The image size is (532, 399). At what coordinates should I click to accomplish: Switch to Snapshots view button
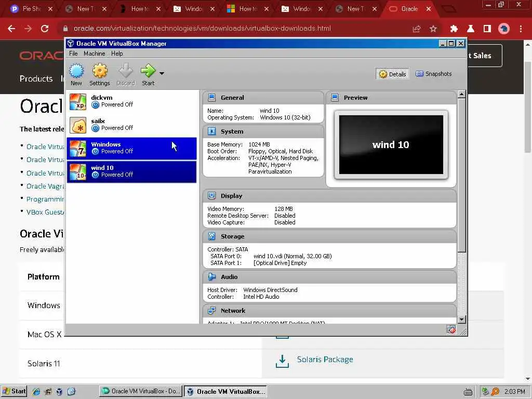pos(434,74)
